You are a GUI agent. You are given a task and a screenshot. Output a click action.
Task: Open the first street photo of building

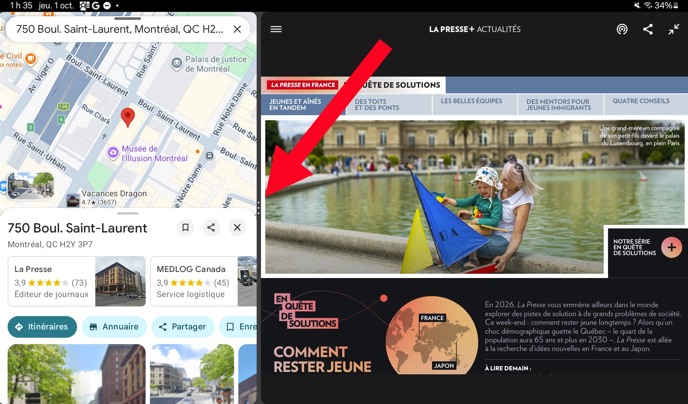(x=76, y=374)
